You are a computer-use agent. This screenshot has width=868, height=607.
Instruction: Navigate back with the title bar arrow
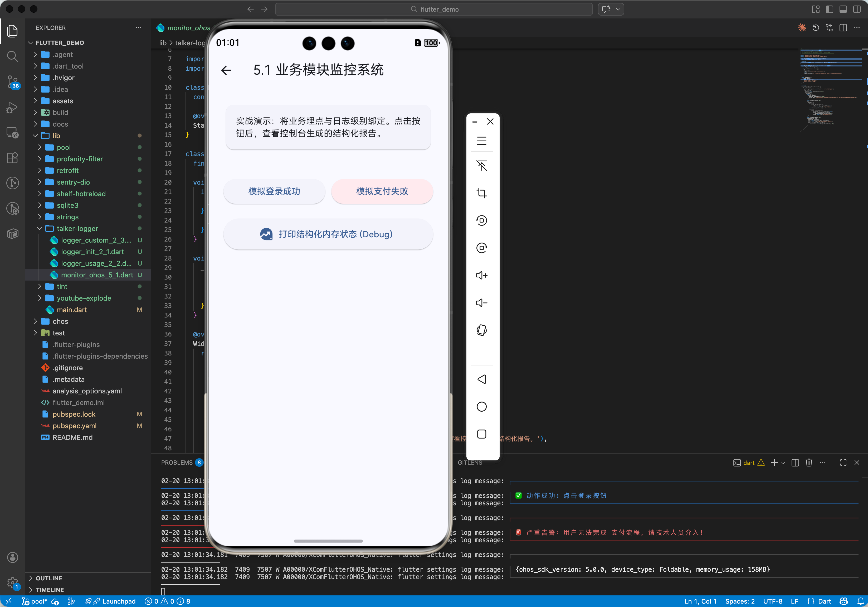click(x=250, y=9)
